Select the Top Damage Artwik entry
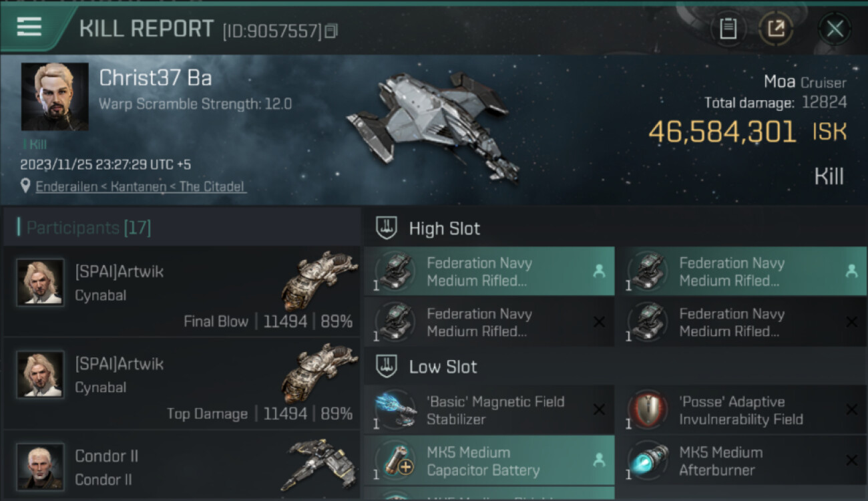The width and height of the screenshot is (868, 501). [182, 383]
